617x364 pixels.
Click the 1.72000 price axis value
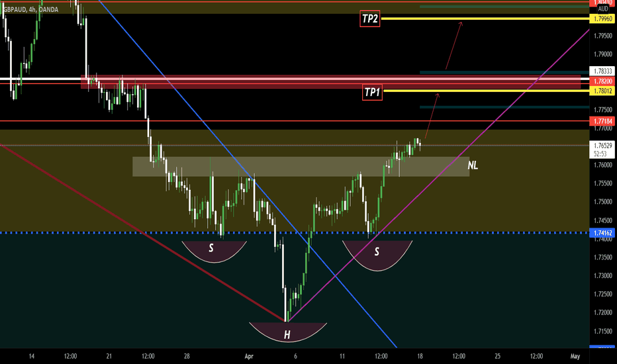click(x=603, y=312)
